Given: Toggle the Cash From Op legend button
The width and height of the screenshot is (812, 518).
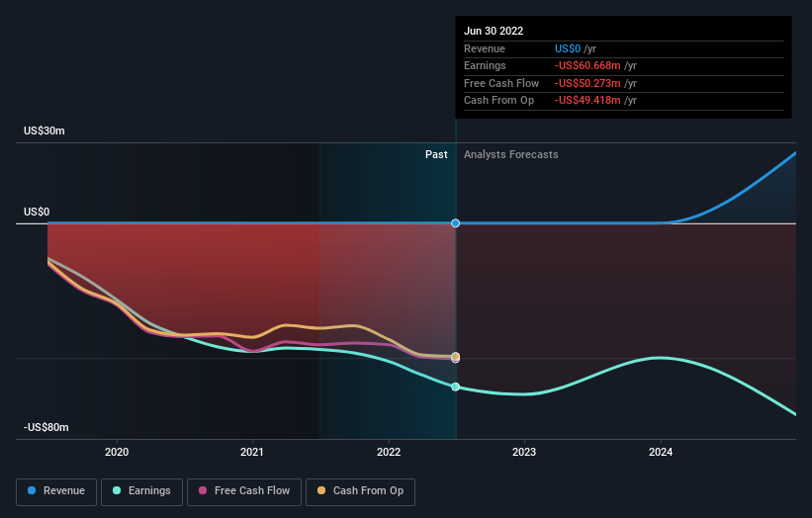Looking at the screenshot, I should coord(360,491).
